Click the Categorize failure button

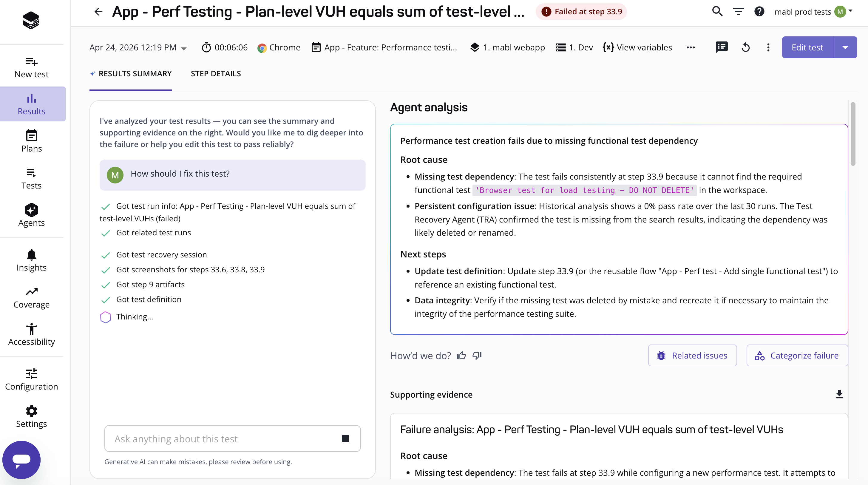[x=797, y=356]
